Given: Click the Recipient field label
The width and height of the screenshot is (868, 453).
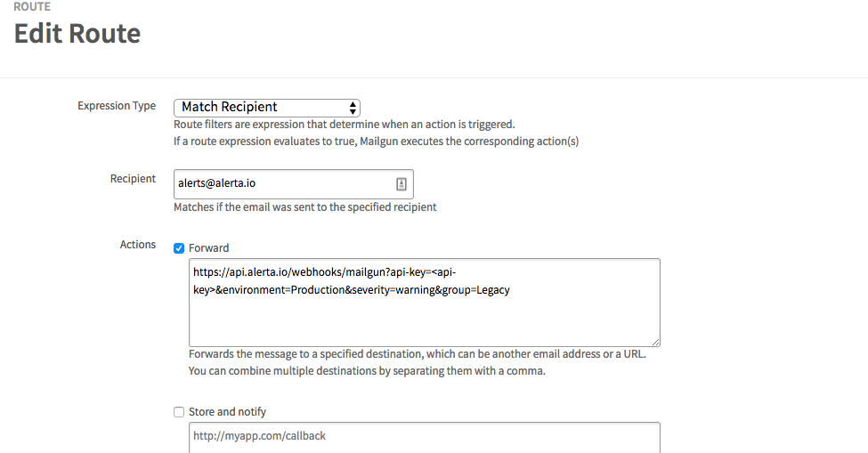Looking at the screenshot, I should [133, 179].
